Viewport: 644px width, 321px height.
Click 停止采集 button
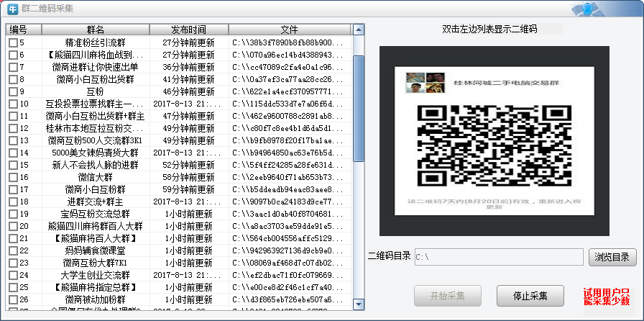[x=530, y=296]
